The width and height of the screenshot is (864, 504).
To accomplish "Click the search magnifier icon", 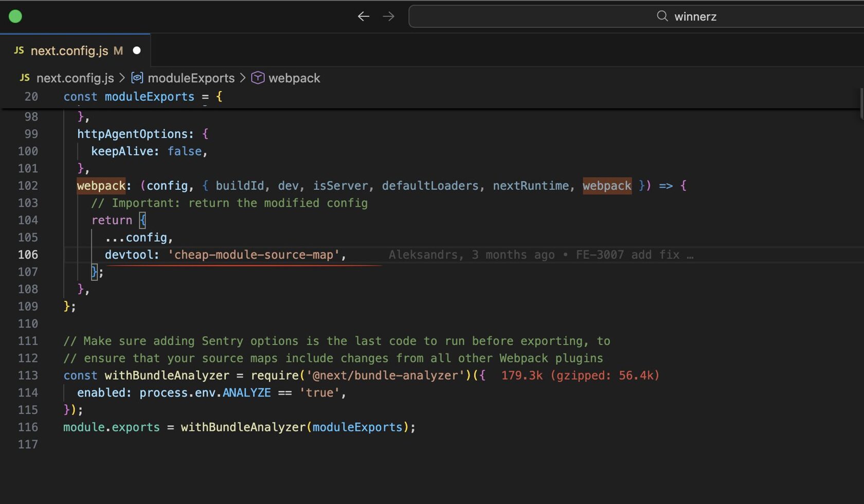I will point(662,16).
